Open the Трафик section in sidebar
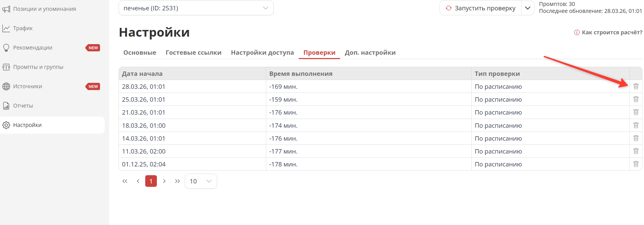Screen dimensions: 644x225 point(23,28)
